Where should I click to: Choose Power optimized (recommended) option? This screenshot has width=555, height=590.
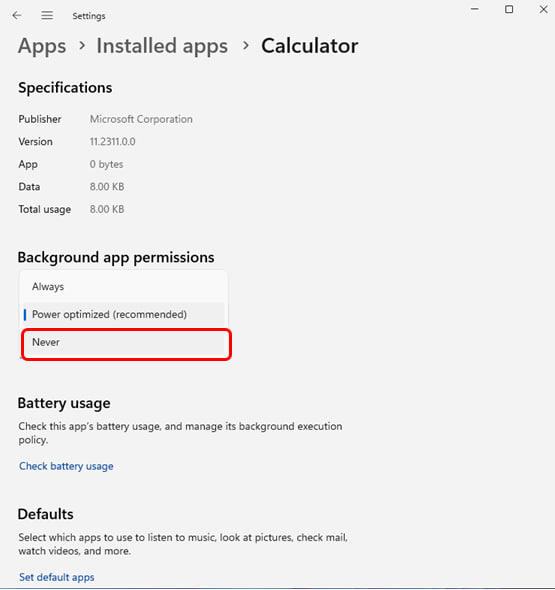click(124, 315)
